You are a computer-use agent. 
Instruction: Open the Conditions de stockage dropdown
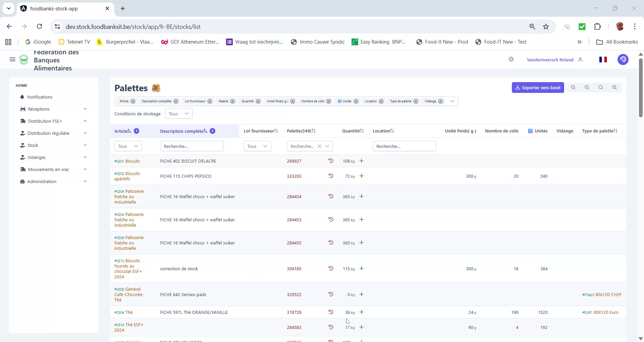pyautogui.click(x=178, y=113)
